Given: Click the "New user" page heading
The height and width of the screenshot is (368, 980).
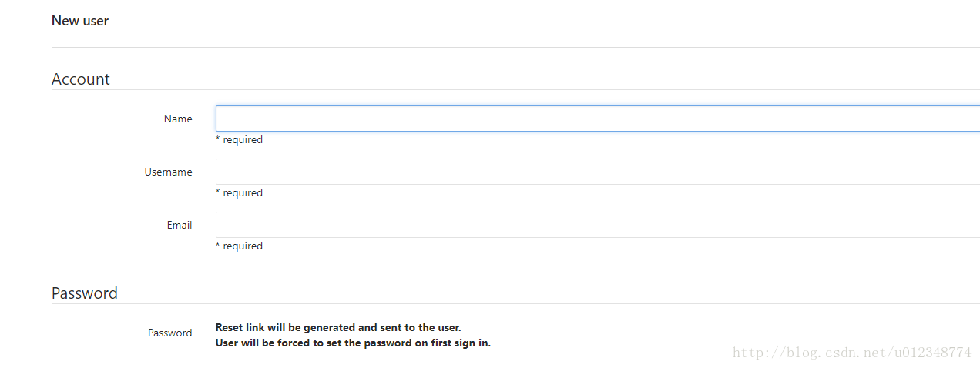Looking at the screenshot, I should click(x=80, y=21).
